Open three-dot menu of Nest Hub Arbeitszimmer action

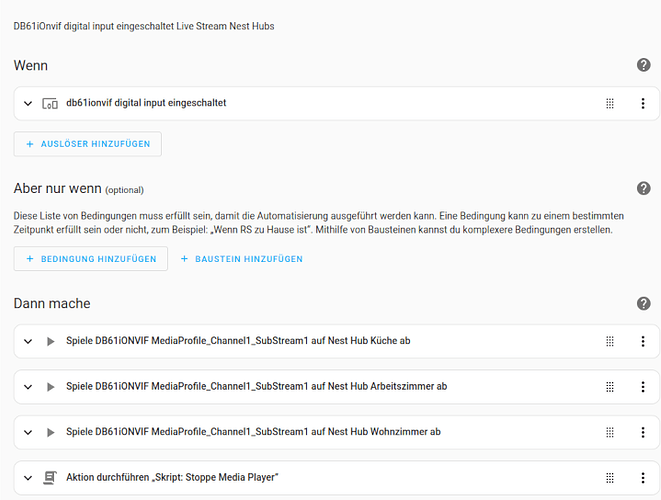click(643, 387)
